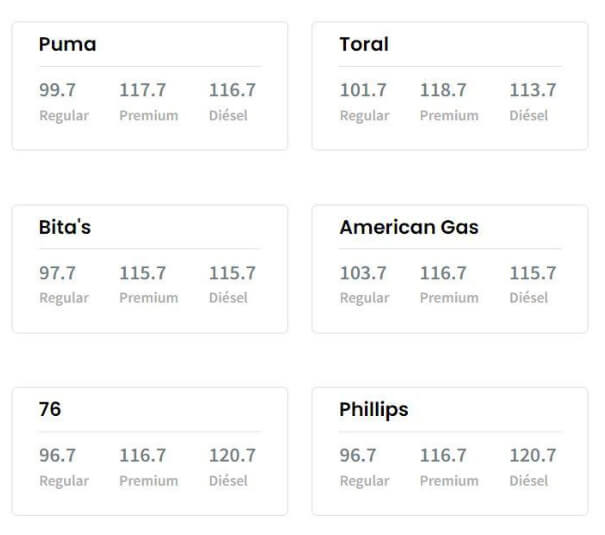This screenshot has height=535, width=605.
Task: Select the Premium label under Bita's
Action: pos(149,298)
